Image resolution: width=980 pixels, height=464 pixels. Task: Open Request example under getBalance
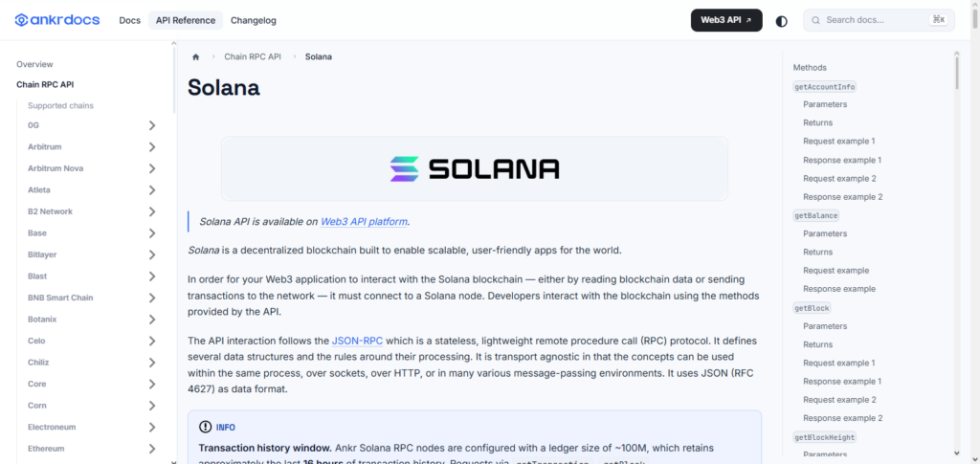835,271
